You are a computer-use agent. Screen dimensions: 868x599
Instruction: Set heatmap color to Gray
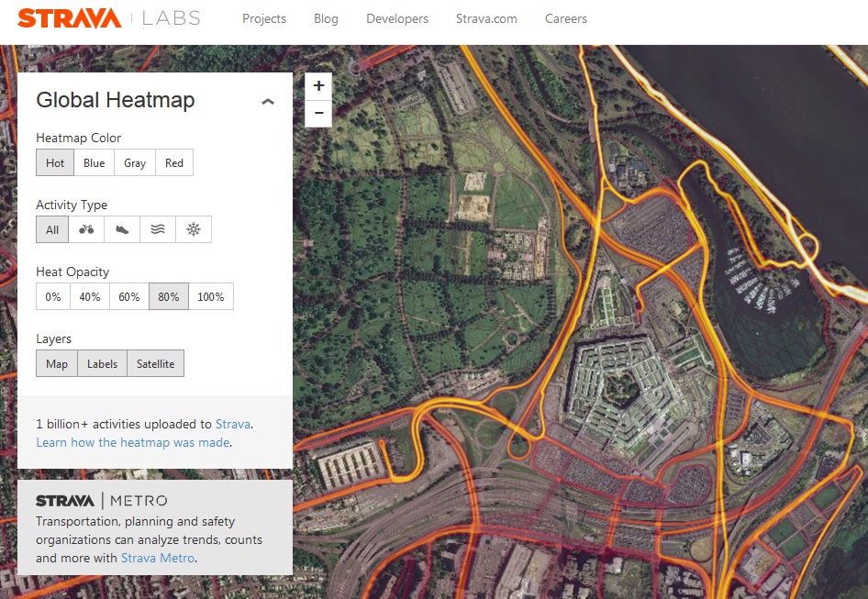coord(135,162)
